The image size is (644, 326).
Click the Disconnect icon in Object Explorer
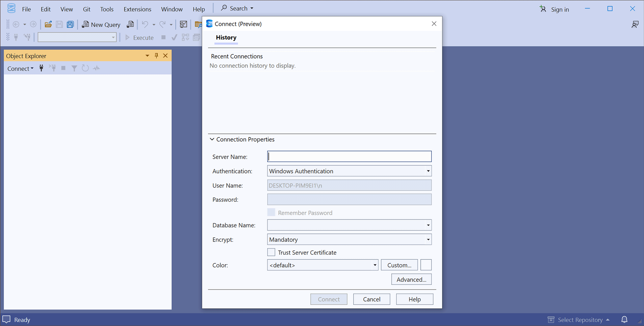coord(53,68)
